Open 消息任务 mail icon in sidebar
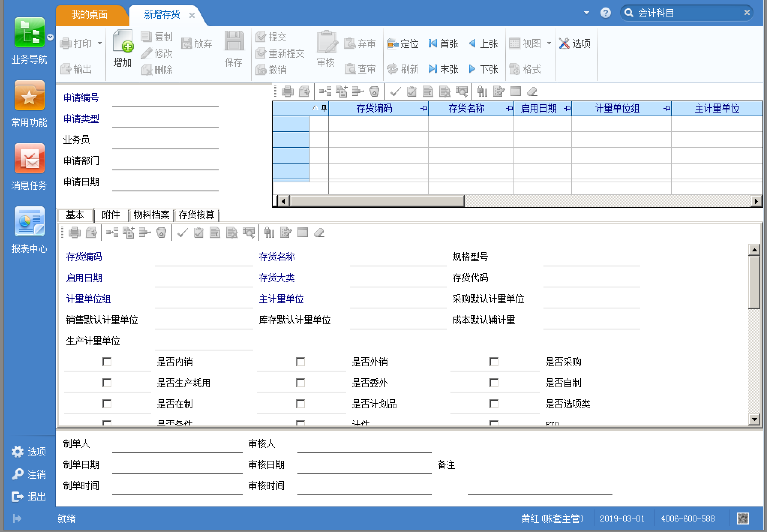 pos(29,159)
